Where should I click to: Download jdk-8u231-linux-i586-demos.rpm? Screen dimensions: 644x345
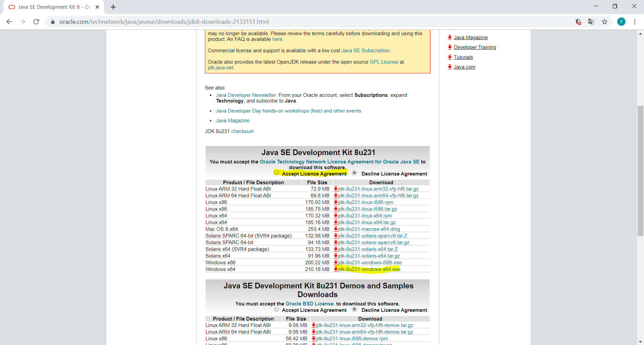click(x=352, y=339)
